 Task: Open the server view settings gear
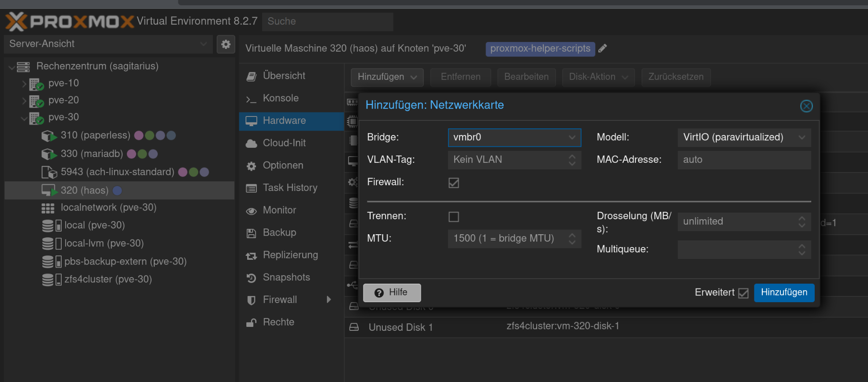click(226, 44)
